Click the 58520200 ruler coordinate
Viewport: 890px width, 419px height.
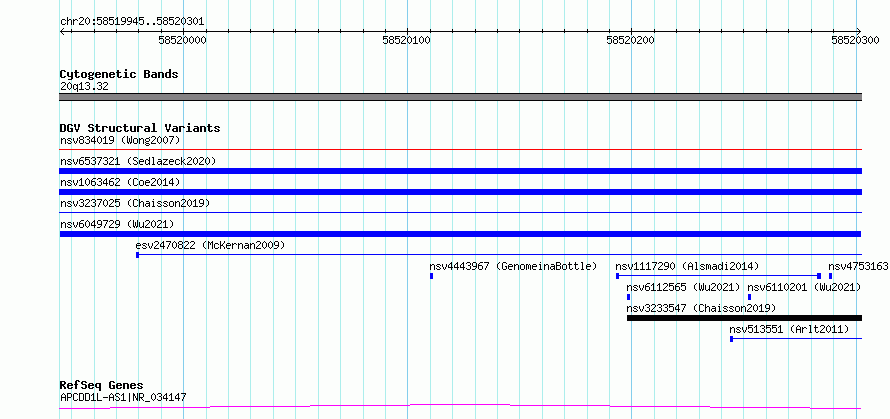(631, 40)
